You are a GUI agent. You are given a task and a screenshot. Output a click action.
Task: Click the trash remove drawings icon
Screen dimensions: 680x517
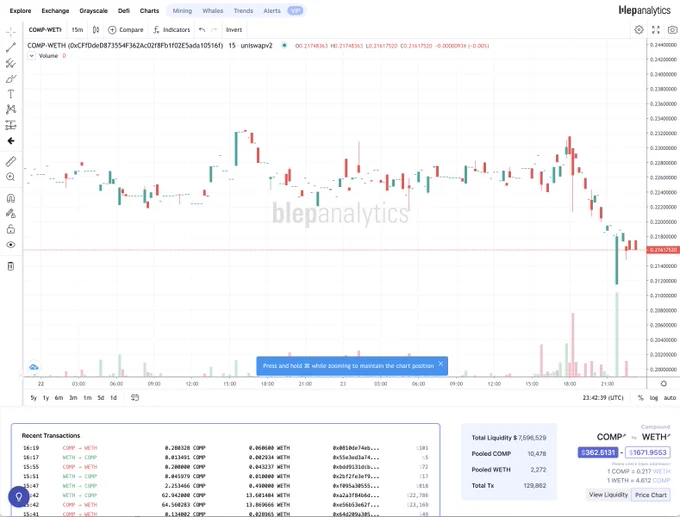[11, 266]
